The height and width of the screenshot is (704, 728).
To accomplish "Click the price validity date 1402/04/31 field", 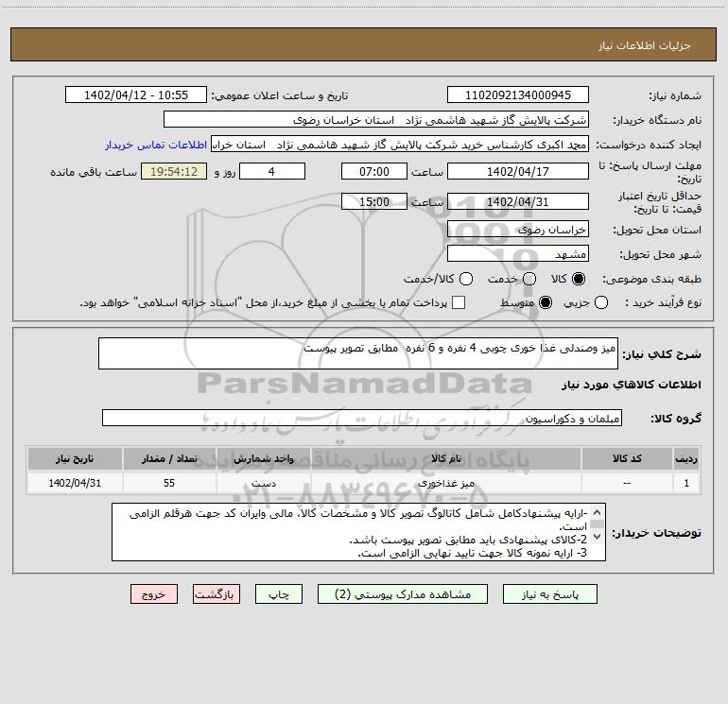I will pos(518,201).
